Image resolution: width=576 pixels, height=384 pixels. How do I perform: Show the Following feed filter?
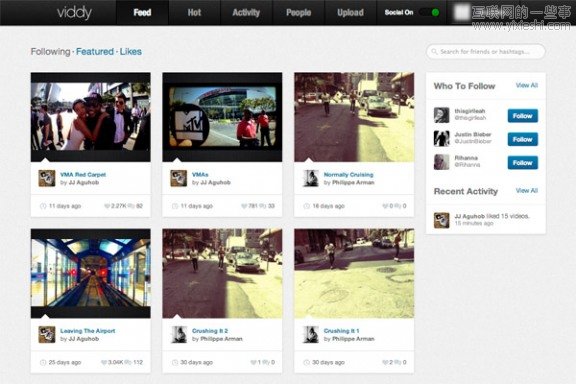[50, 51]
